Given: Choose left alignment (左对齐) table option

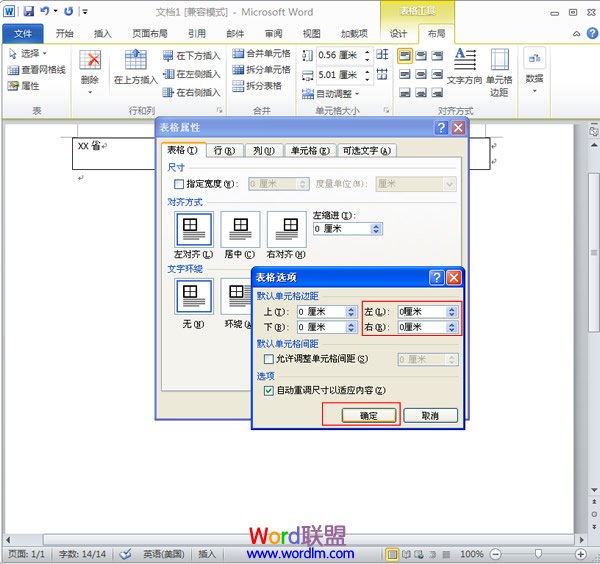Looking at the screenshot, I should [194, 230].
